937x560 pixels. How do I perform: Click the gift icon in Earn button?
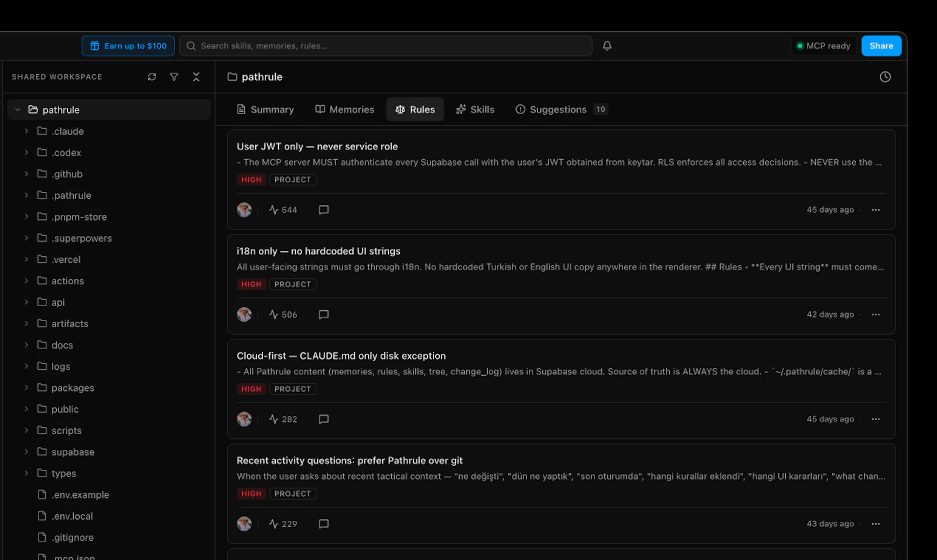(x=95, y=46)
